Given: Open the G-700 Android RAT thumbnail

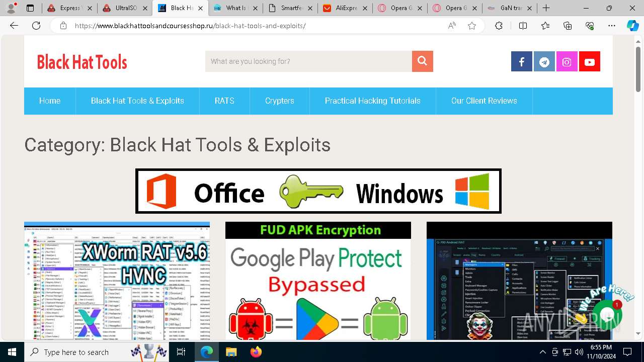Looking at the screenshot, I should pyautogui.click(x=519, y=281).
